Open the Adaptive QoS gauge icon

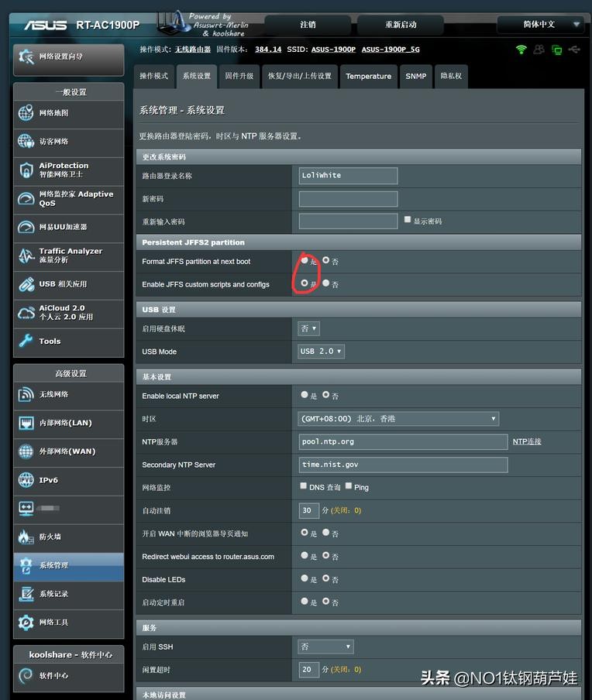26,198
